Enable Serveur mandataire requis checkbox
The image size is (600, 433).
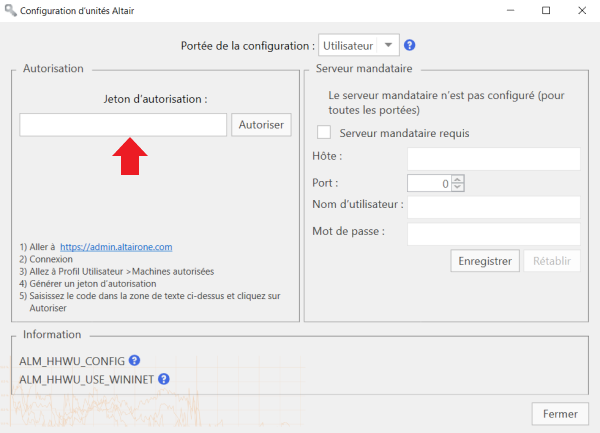click(x=324, y=132)
